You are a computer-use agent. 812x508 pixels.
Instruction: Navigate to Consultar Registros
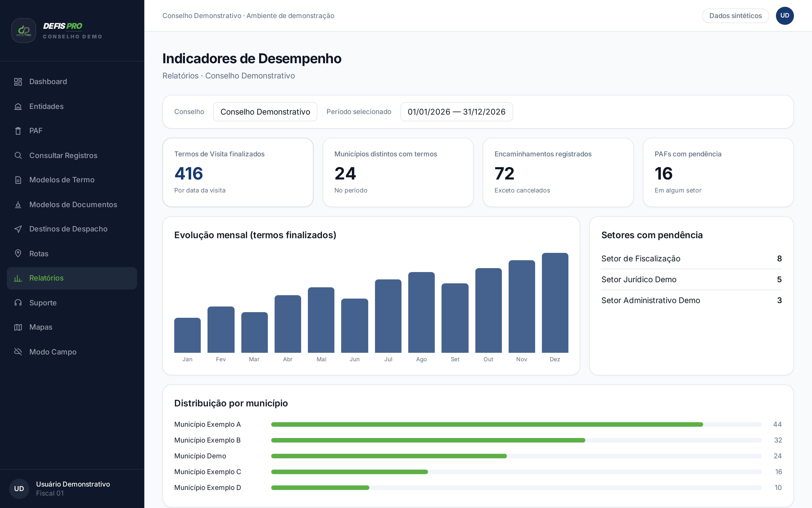[x=72, y=156]
